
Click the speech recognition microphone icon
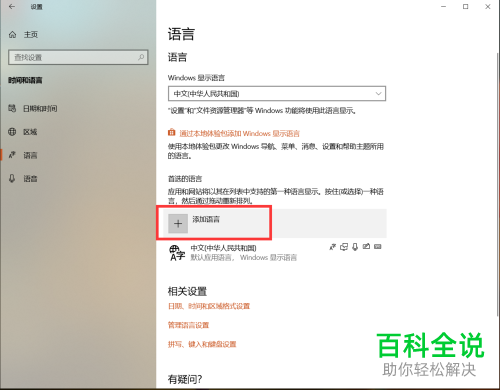tap(355, 247)
